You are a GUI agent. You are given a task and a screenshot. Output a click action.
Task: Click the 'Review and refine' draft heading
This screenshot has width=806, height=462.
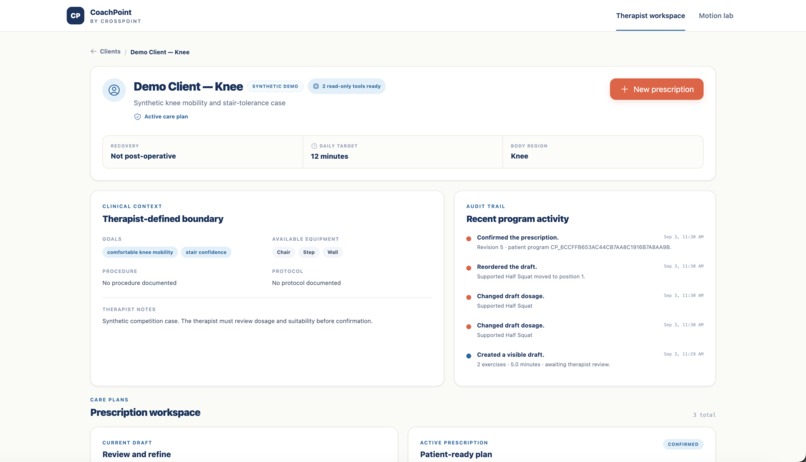136,454
